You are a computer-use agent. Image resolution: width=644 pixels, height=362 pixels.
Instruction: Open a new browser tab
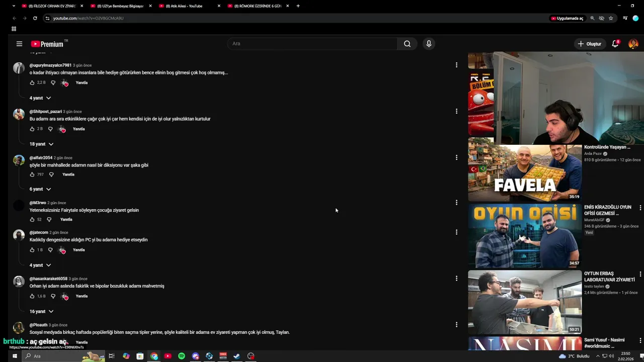coord(298,6)
